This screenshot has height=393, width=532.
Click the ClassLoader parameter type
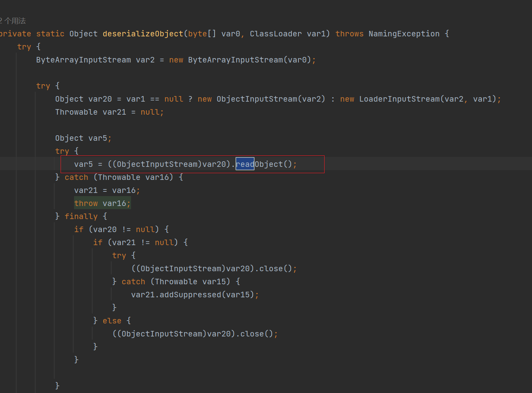click(x=276, y=34)
